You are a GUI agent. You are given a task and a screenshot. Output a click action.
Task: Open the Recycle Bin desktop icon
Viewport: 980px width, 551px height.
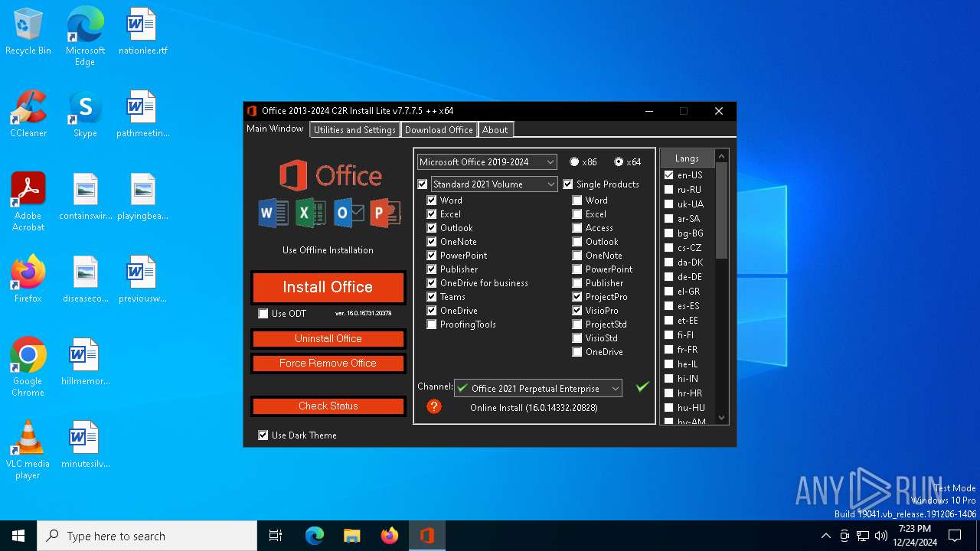pos(28,31)
